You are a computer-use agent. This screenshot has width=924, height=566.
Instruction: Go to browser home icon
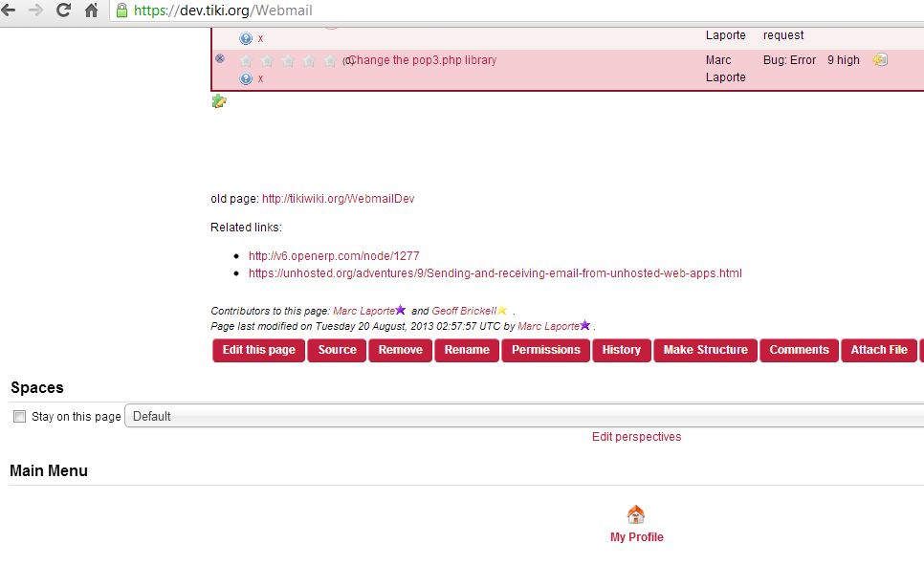pos(91,10)
